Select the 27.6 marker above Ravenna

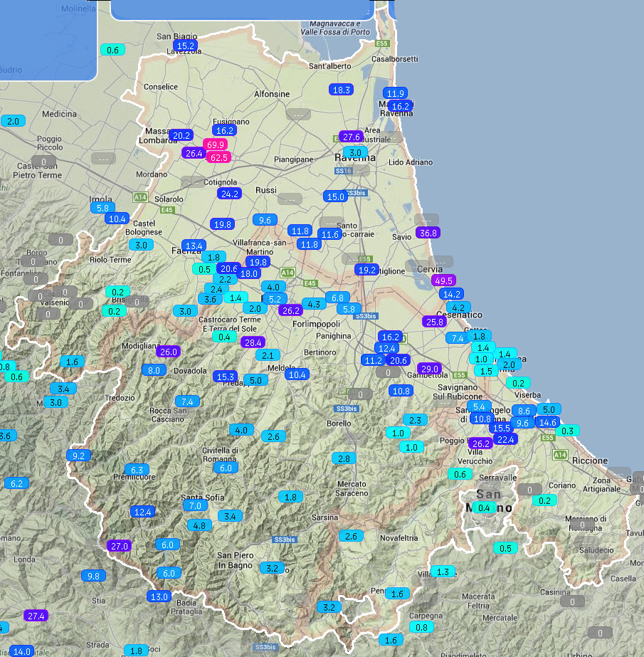click(x=352, y=137)
